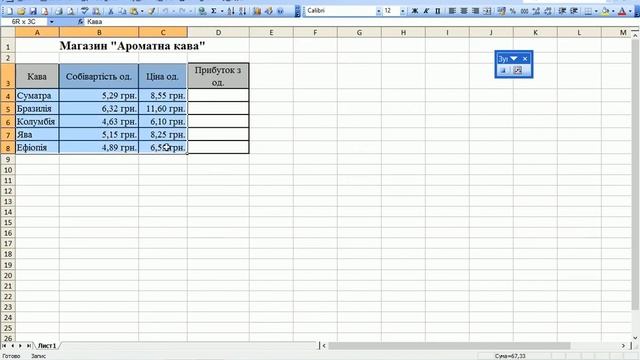Open the Help question mark icon
Image resolution: width=640 pixels, height=360 pixels.
(x=280, y=11)
